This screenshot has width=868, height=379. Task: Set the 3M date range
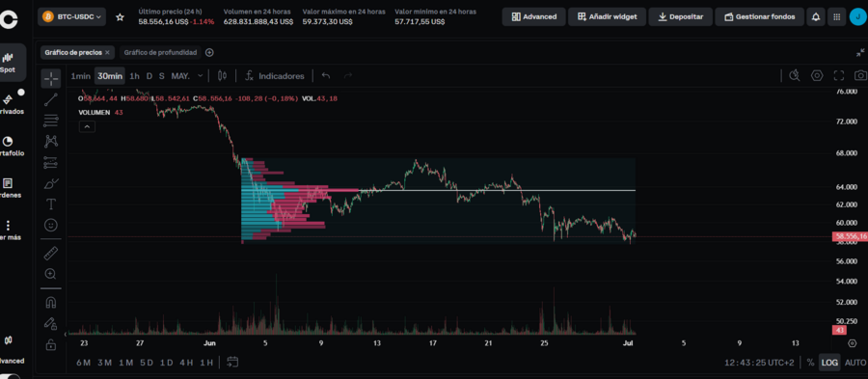[x=104, y=363]
